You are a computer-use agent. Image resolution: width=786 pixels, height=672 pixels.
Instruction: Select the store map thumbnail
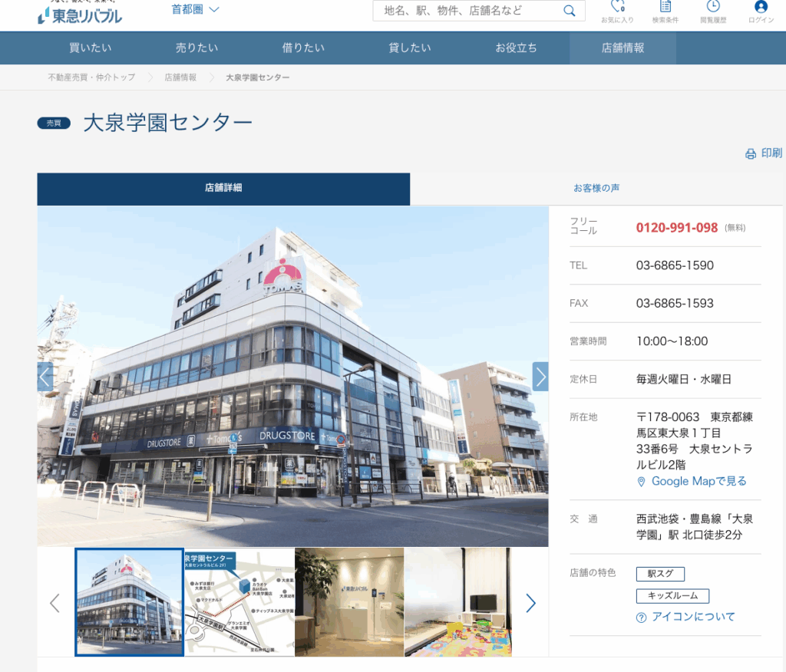(239, 602)
